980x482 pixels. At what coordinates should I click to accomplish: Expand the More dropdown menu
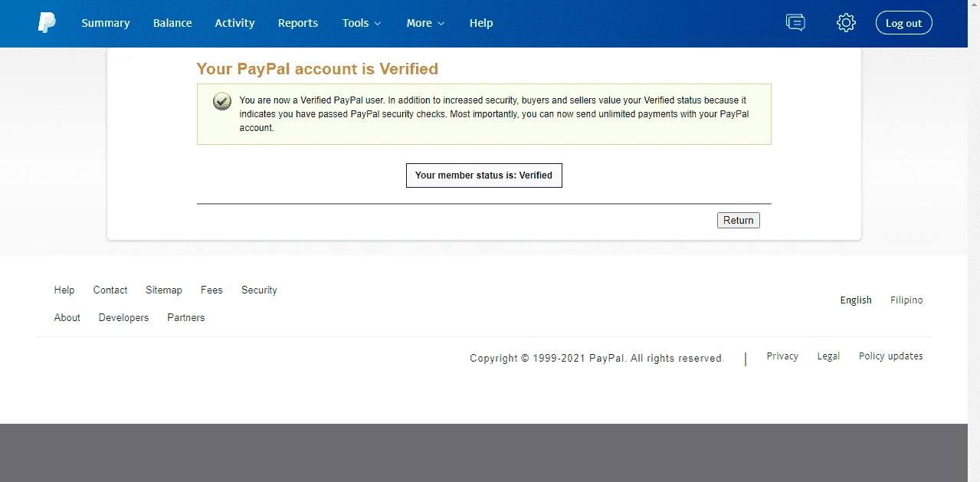pyautogui.click(x=425, y=23)
